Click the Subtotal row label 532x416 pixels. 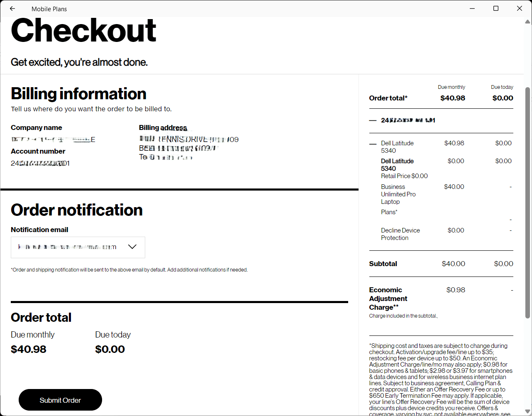[x=383, y=264]
